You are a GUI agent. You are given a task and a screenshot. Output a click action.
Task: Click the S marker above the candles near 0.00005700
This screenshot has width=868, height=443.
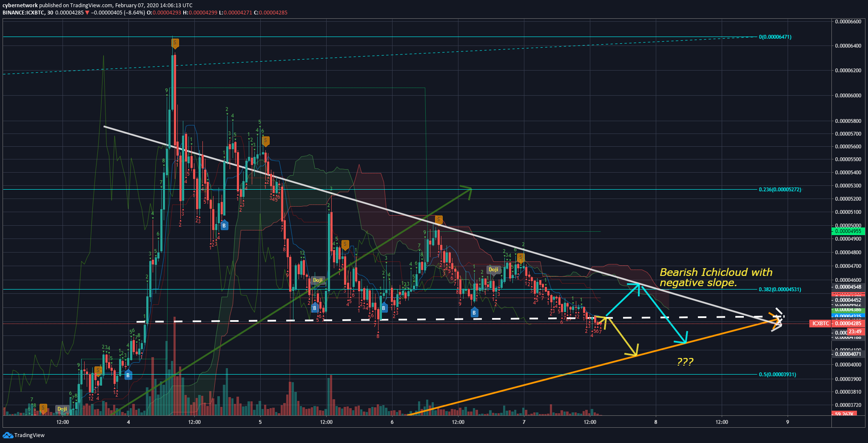pyautogui.click(x=265, y=141)
